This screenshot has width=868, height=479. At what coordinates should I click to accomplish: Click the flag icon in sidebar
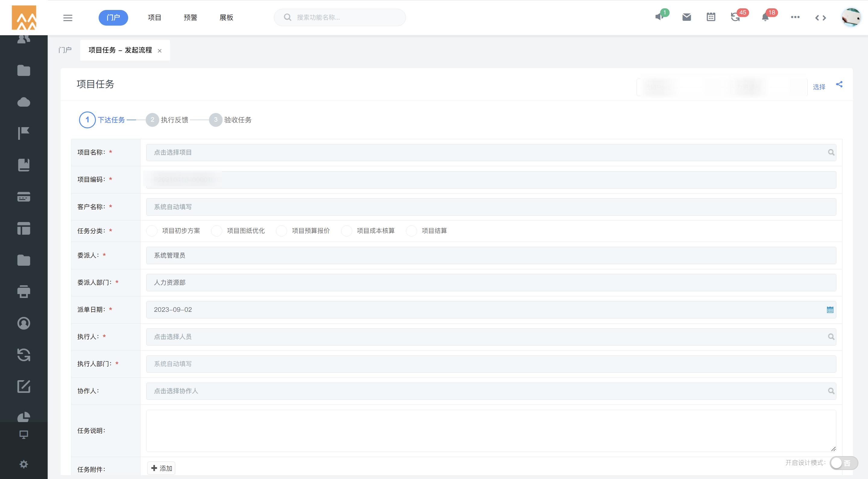(24, 133)
